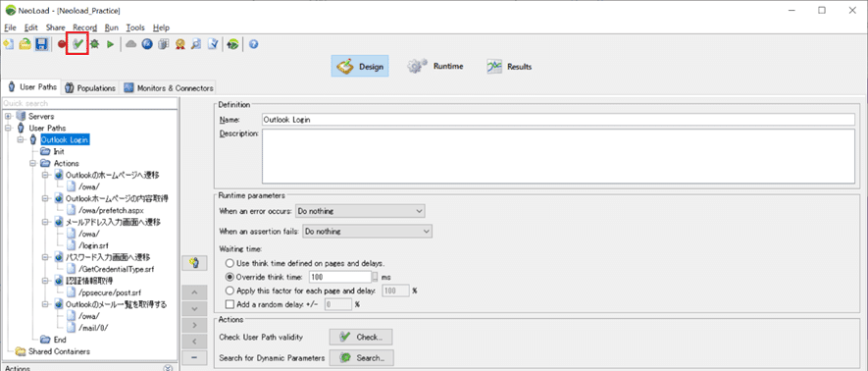Click the Open Project folder icon
Viewport: 868px width, 371px height.
tap(25, 45)
